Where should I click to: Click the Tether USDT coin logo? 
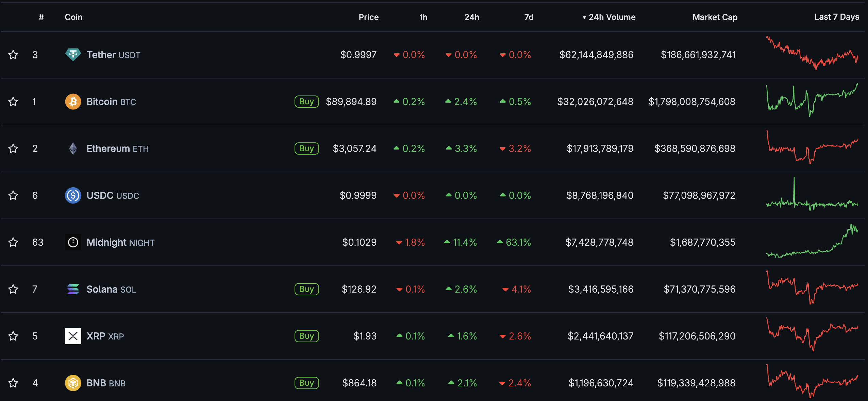(73, 54)
